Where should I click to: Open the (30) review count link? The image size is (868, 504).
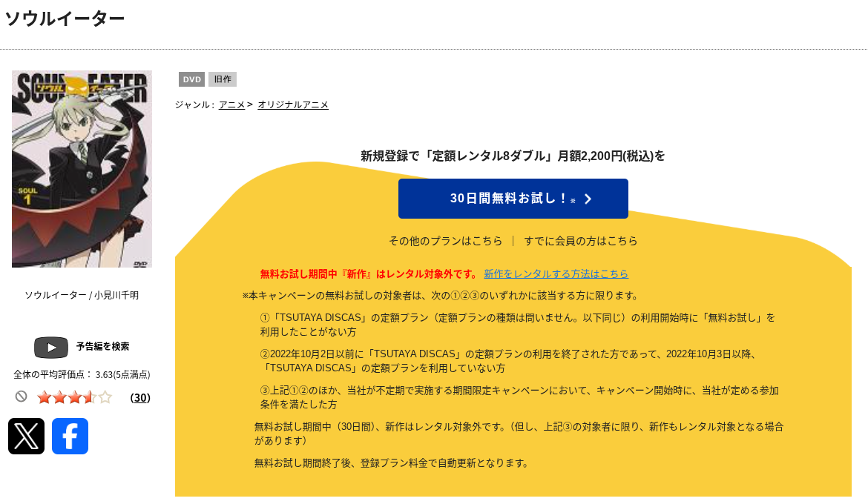tap(140, 398)
